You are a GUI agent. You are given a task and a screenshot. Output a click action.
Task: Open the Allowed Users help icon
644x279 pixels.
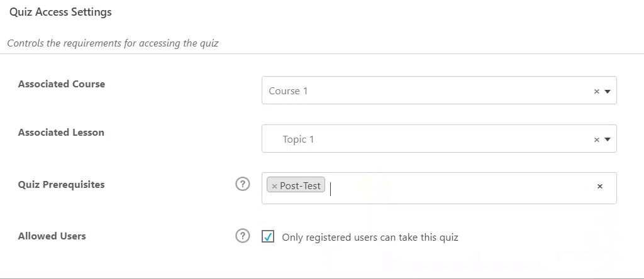(242, 236)
